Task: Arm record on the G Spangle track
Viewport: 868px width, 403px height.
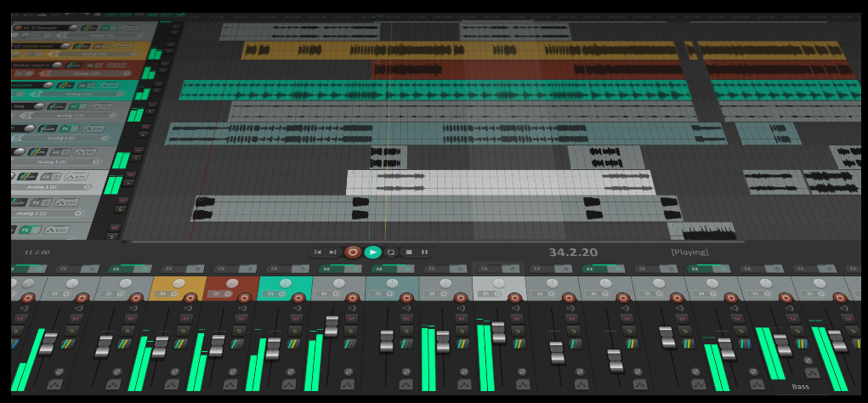Action: pyautogui.click(x=18, y=28)
